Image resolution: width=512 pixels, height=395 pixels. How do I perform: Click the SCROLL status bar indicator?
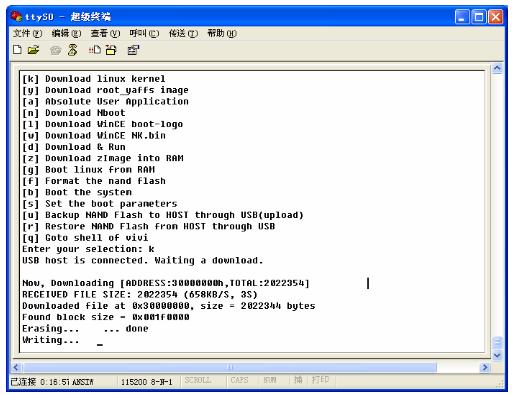(197, 380)
